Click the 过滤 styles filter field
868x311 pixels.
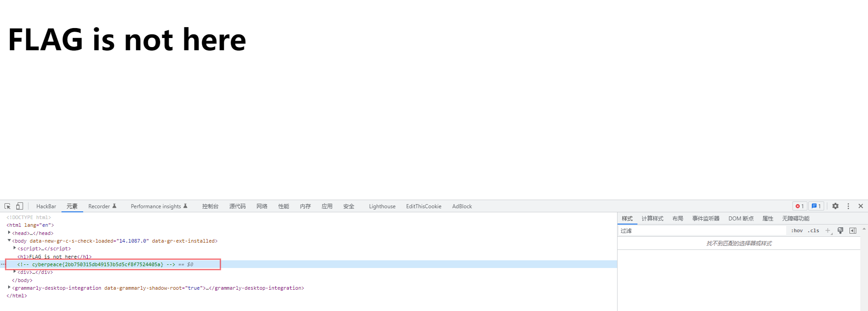(702, 231)
